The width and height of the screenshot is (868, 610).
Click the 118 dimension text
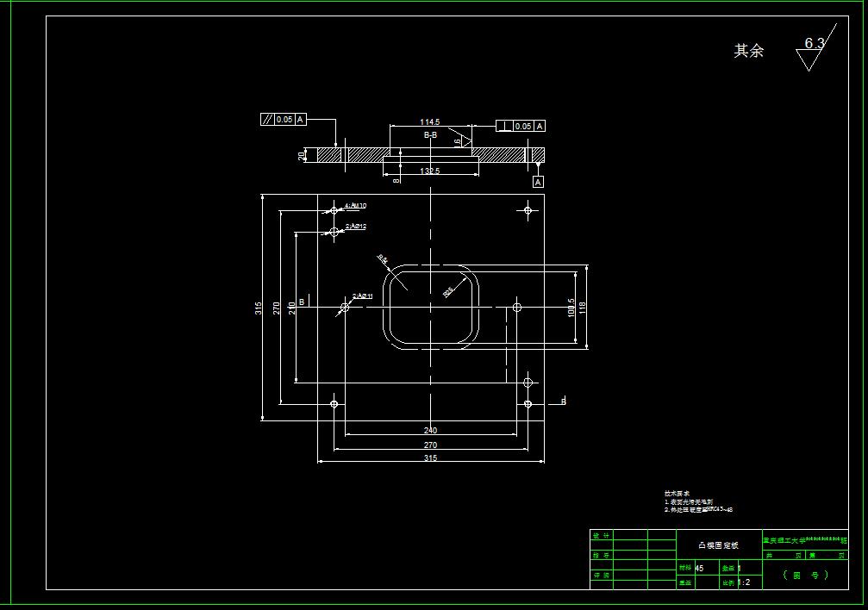tap(583, 308)
